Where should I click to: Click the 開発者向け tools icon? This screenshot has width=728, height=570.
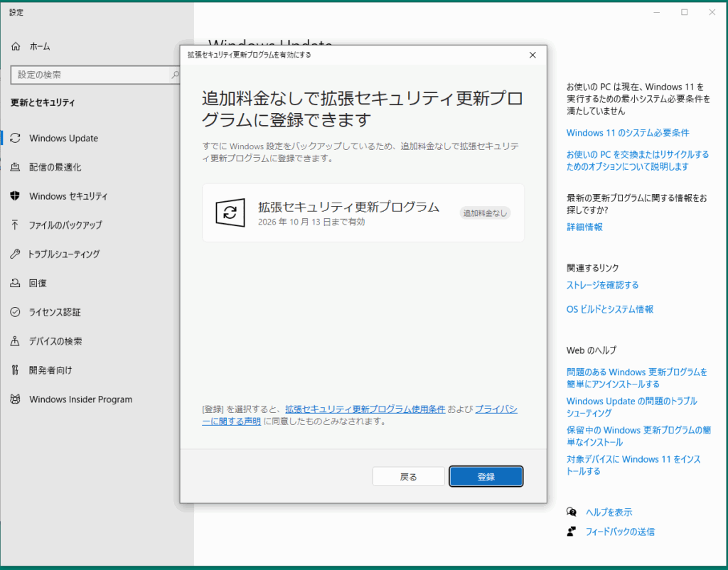point(16,370)
